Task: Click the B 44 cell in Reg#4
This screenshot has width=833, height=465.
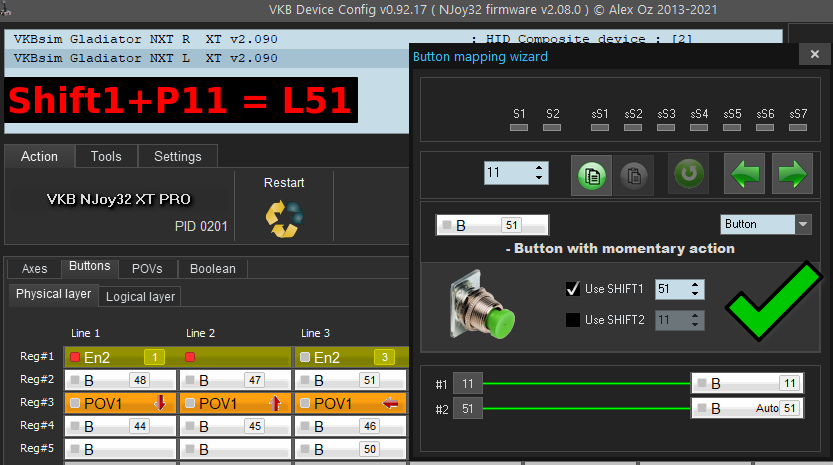Action: [x=120, y=426]
